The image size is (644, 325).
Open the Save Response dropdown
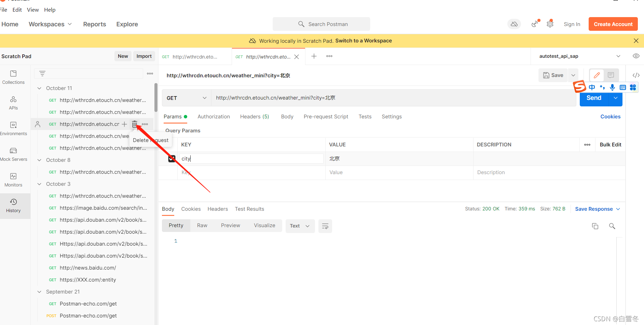tap(598, 209)
